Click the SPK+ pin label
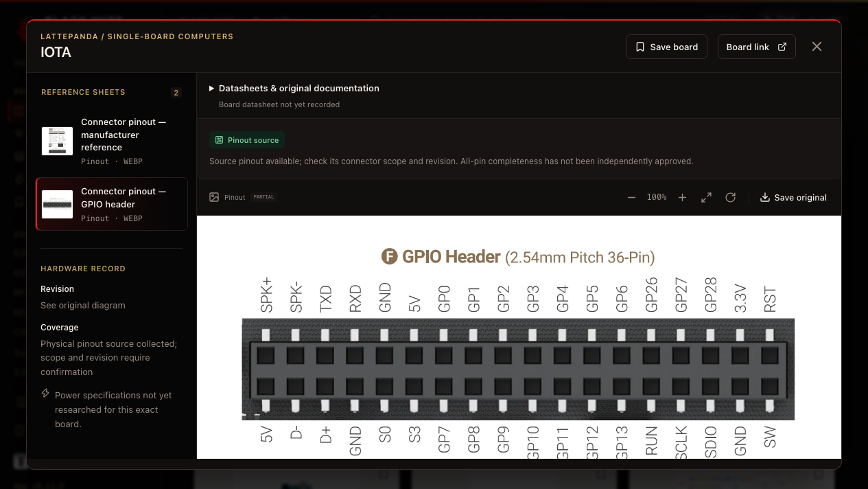This screenshot has height=489, width=868. click(266, 295)
